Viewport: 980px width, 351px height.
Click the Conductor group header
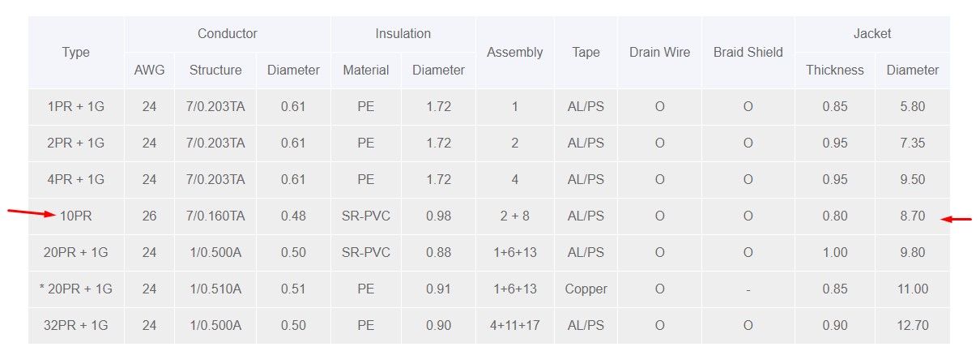click(228, 34)
